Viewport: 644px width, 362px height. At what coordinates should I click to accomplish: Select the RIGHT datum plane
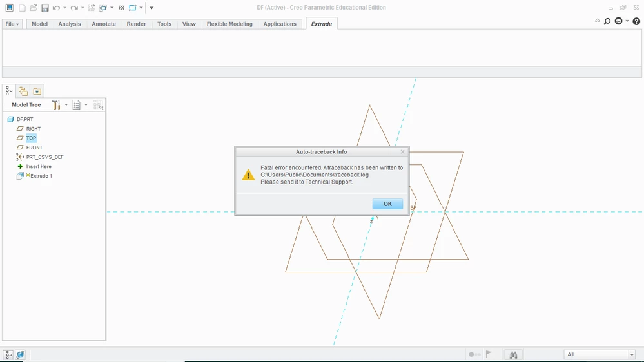point(34,129)
